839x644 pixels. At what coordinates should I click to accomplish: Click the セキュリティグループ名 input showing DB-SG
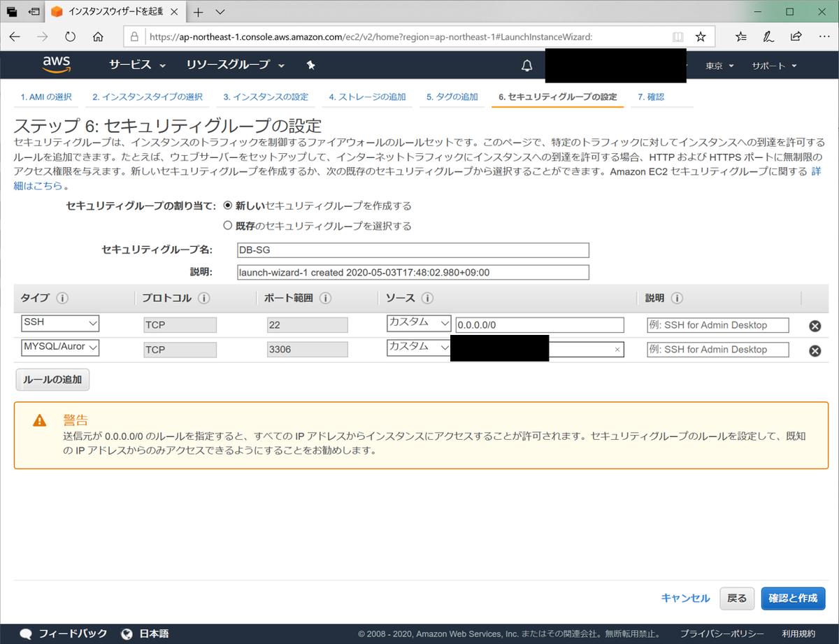(413, 250)
